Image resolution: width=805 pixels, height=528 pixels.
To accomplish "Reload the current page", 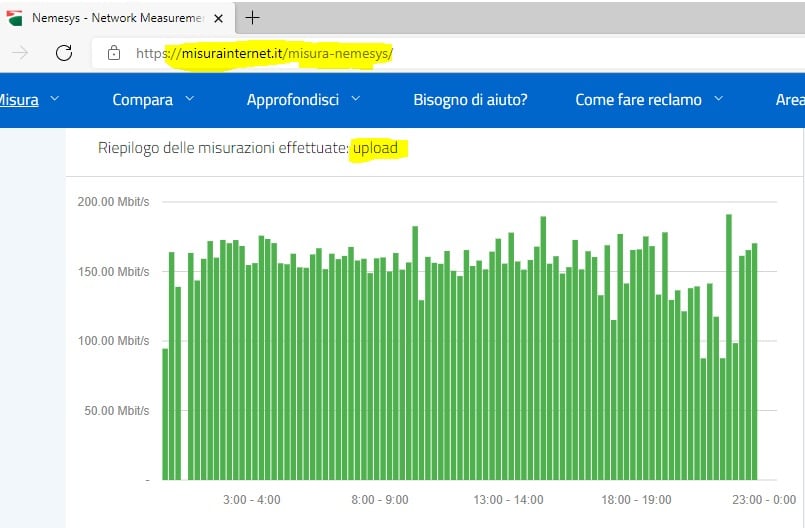I will coord(64,53).
